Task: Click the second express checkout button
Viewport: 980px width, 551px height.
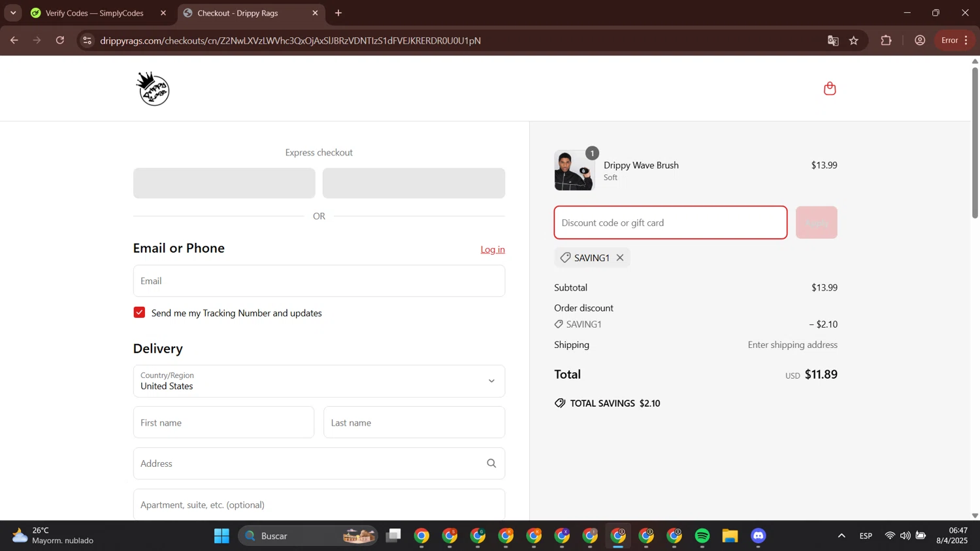Action: pos(414,183)
